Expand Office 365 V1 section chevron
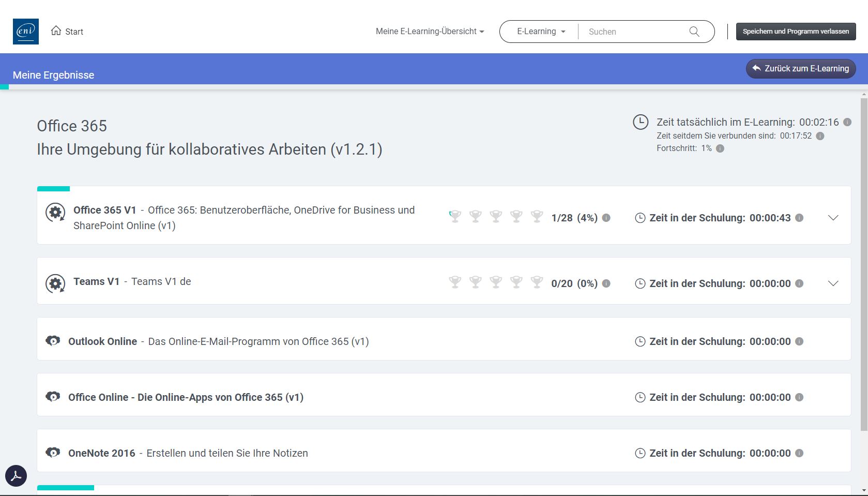The image size is (868, 496). tap(833, 218)
